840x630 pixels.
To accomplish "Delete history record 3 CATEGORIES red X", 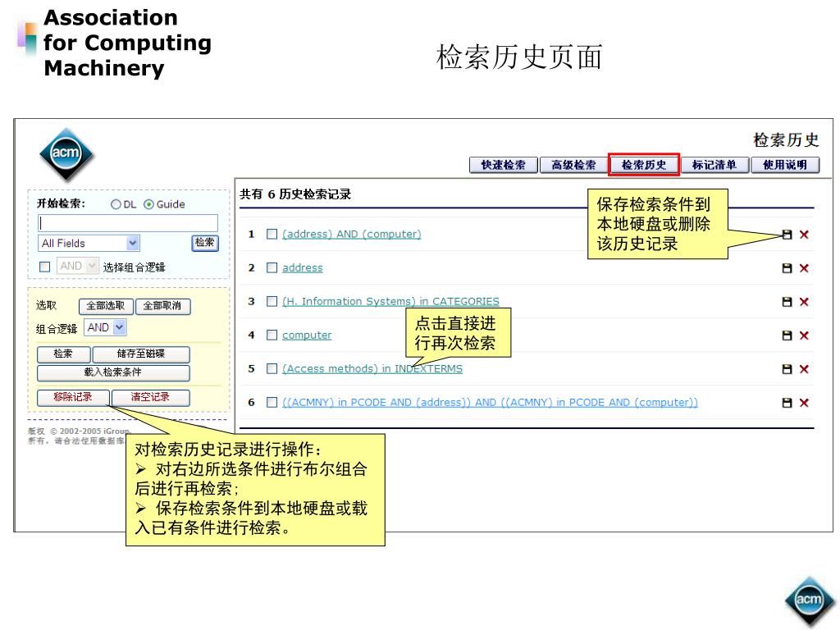I will pos(804,302).
